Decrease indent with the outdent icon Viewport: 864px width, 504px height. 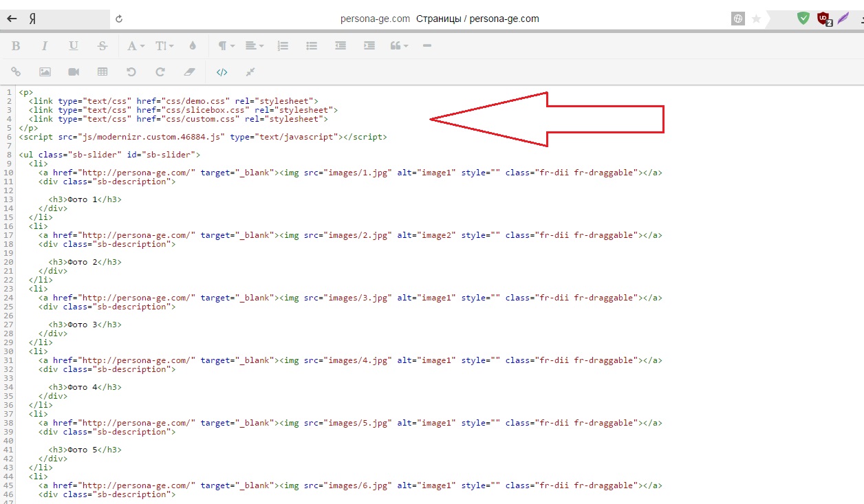[x=341, y=46]
